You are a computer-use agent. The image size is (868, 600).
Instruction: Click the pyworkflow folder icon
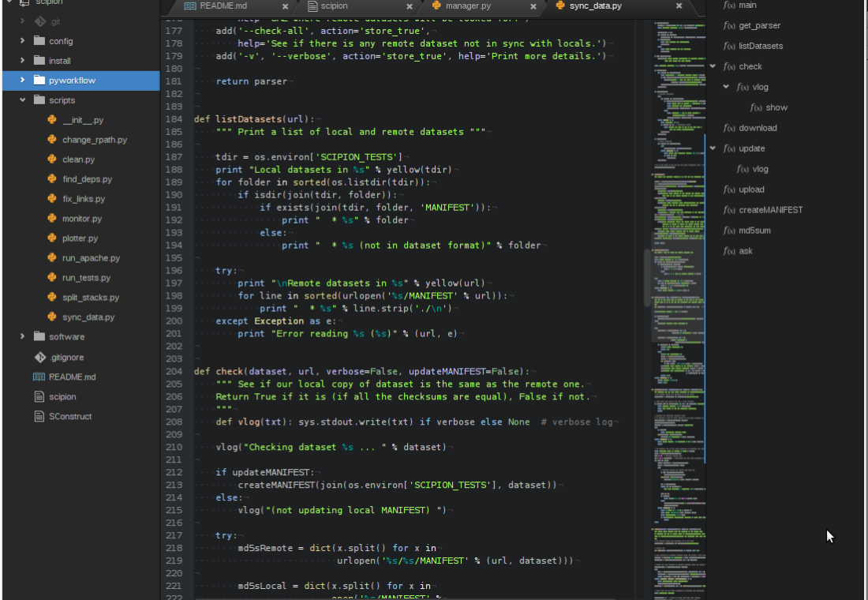pos(39,81)
